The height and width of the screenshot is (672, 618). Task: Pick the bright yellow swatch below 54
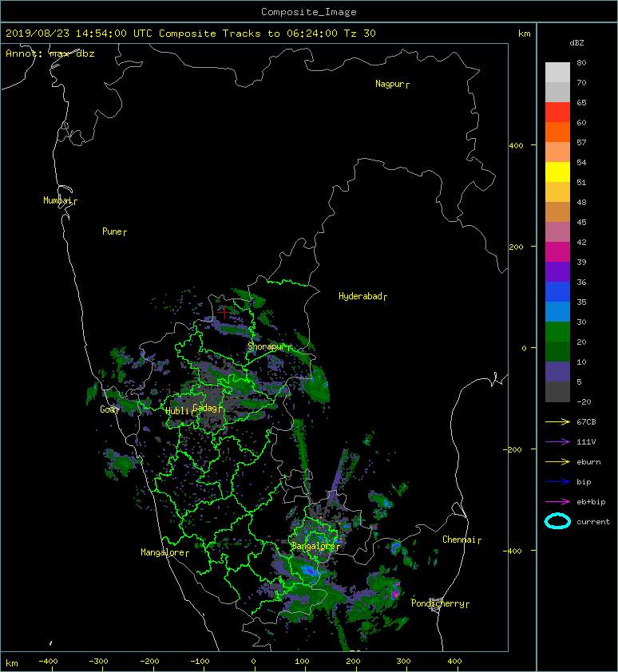pos(557,172)
